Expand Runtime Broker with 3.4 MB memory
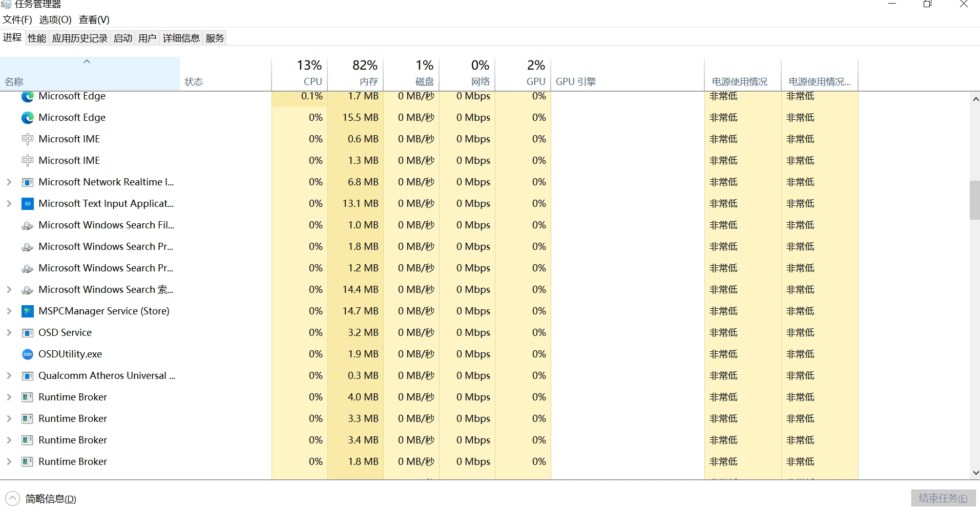The width and height of the screenshot is (980, 510). click(9, 440)
